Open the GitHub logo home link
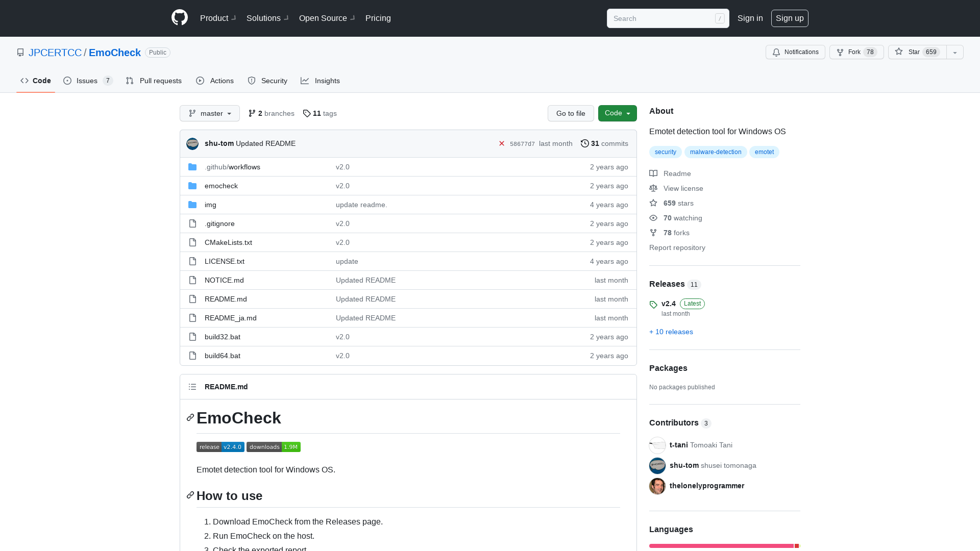This screenshot has width=980, height=551. (180, 18)
